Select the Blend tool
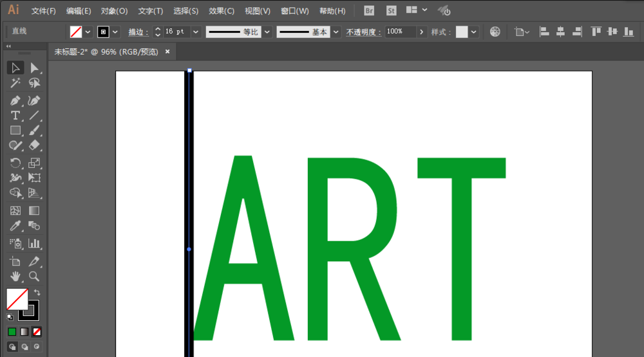Viewport: 644px width, 357px height. pyautogui.click(x=34, y=226)
